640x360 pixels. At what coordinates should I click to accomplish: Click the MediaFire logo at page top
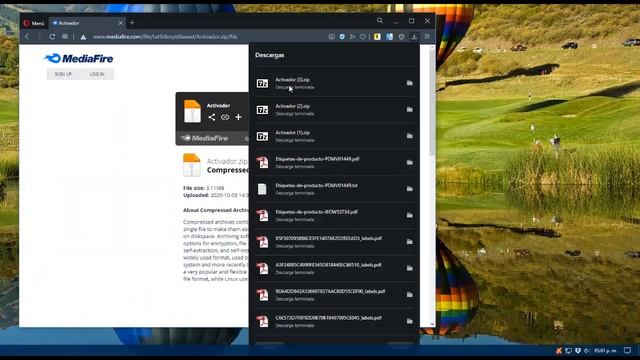(79, 59)
